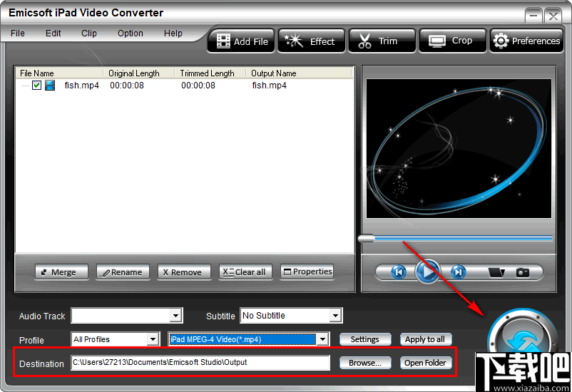
Task: Open the iPad MPEG-4 Video format dropdown
Action: pos(322,339)
